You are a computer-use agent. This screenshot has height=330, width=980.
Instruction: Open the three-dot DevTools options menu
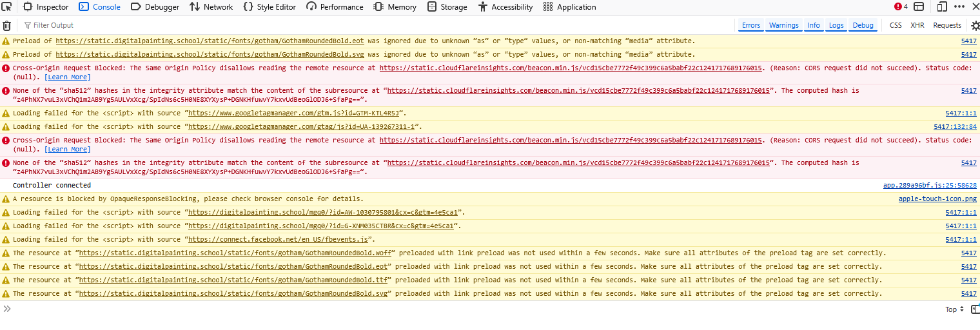coord(960,7)
